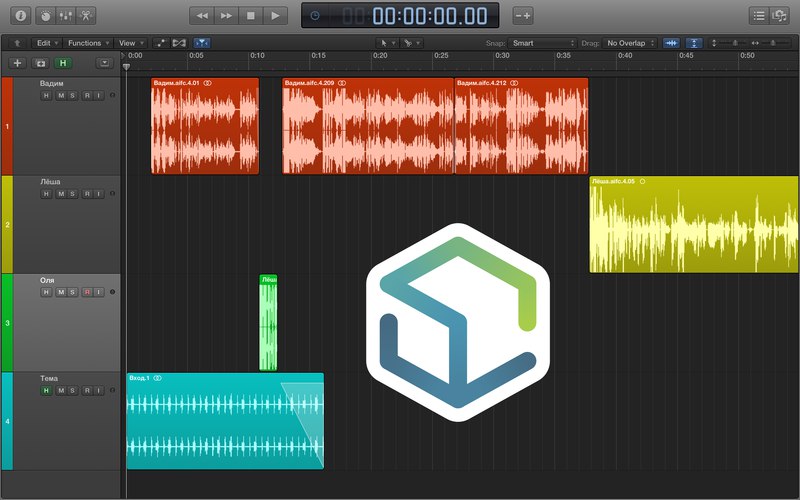Viewport: 800px width, 500px height.
Task: Open the List Editors panel icon
Action: (759, 15)
